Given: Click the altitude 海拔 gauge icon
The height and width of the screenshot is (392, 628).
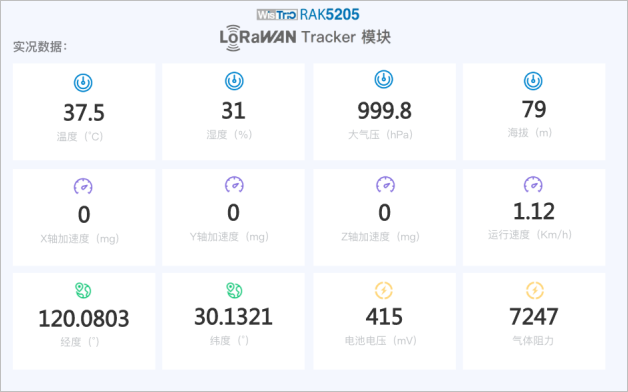Looking at the screenshot, I should coord(533,81).
